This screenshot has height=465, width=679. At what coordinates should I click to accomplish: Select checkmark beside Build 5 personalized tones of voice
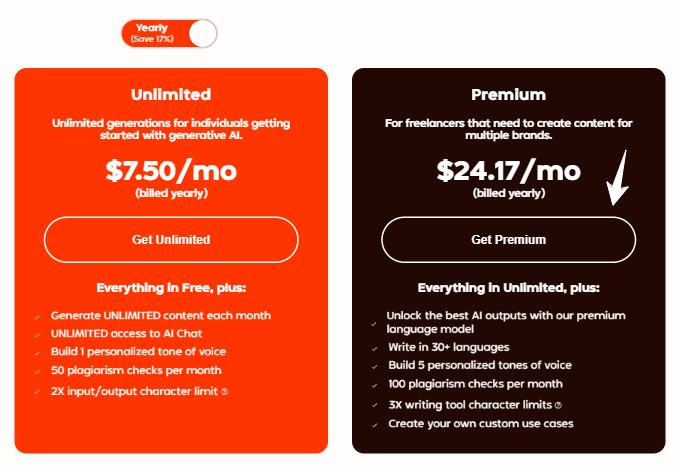pos(372,366)
